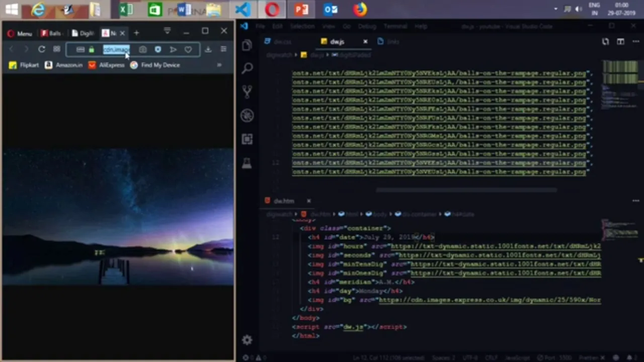Add page to bookmarks with heart icon
Screen dimensions: 644x362
[188, 49]
